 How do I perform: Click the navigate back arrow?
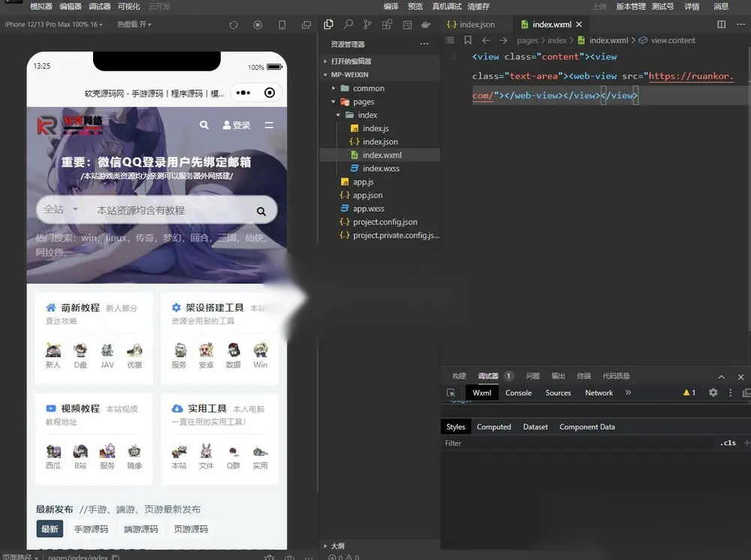[x=486, y=41]
